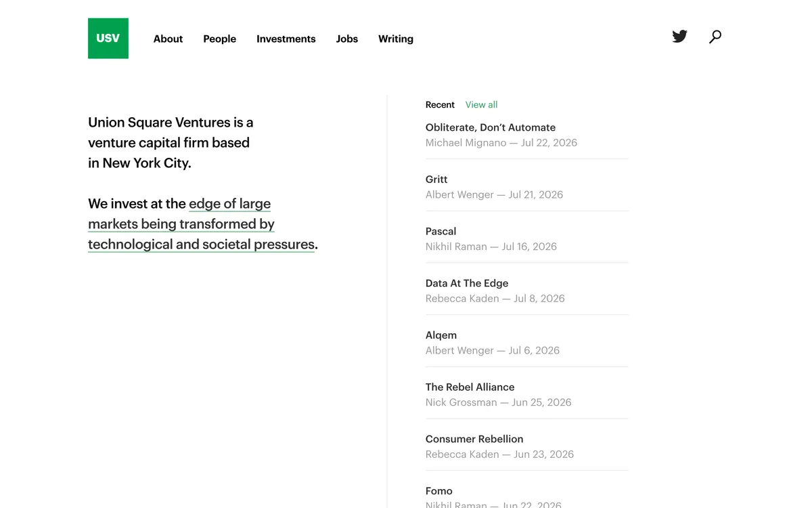Open the Investments section
Viewport: 812px width, 508px height.
pyautogui.click(x=286, y=39)
